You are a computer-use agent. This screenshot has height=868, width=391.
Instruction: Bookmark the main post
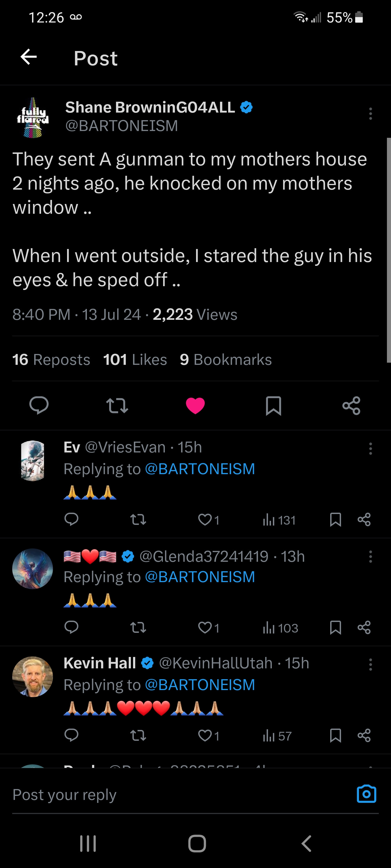point(273,405)
